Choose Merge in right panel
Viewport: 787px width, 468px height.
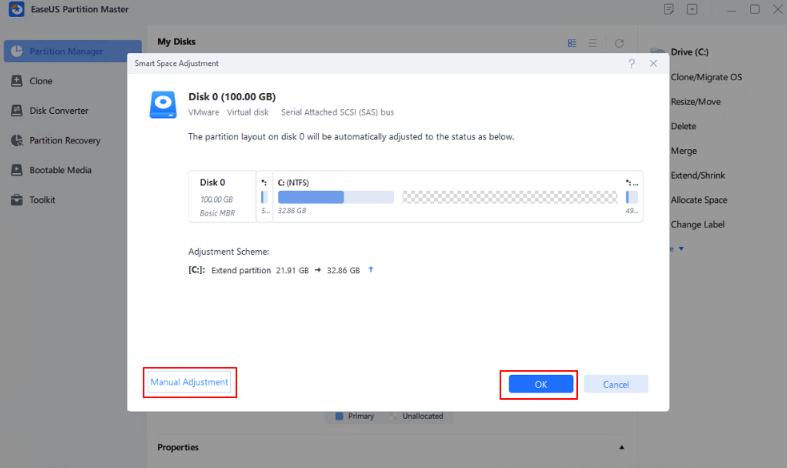(684, 151)
